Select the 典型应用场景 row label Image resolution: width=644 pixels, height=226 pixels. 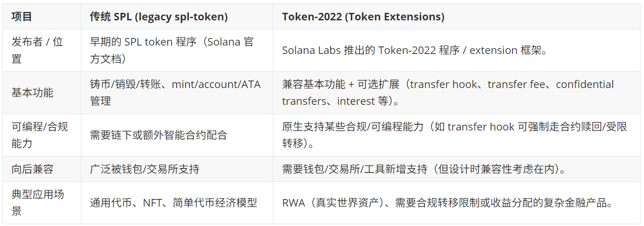[x=38, y=203]
